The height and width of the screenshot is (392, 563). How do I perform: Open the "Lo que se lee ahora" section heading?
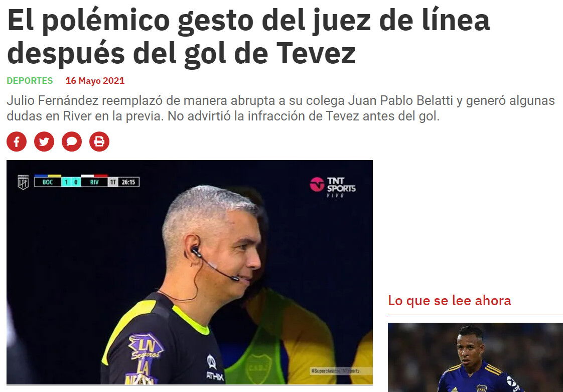click(450, 300)
